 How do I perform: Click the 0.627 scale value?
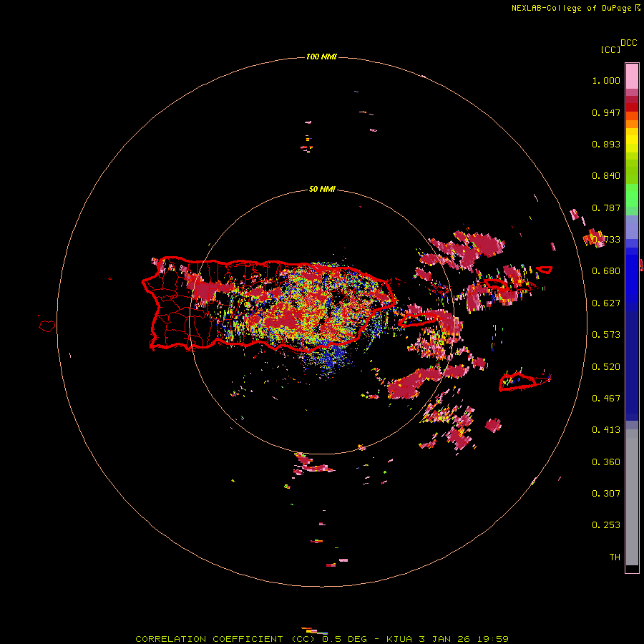(x=606, y=303)
